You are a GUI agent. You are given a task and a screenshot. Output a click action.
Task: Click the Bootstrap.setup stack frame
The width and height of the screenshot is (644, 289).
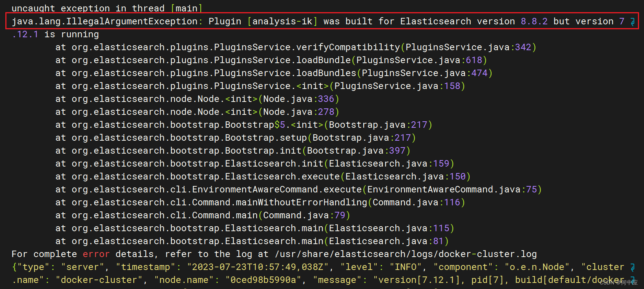coord(235,138)
